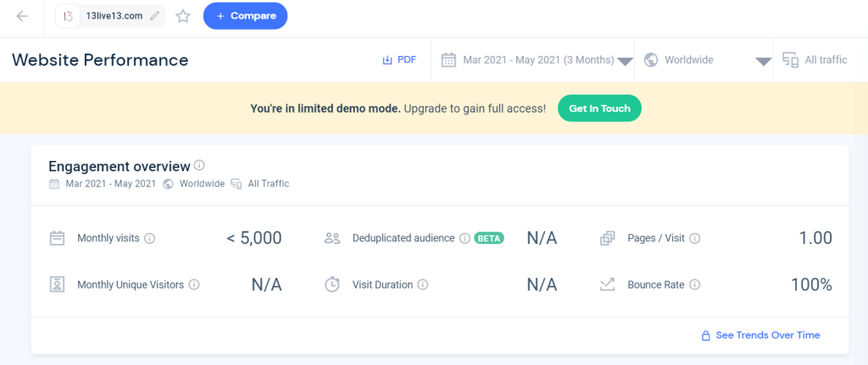This screenshot has height=365, width=868.
Task: Click info icon beside Deduplicated audience
Action: (465, 239)
